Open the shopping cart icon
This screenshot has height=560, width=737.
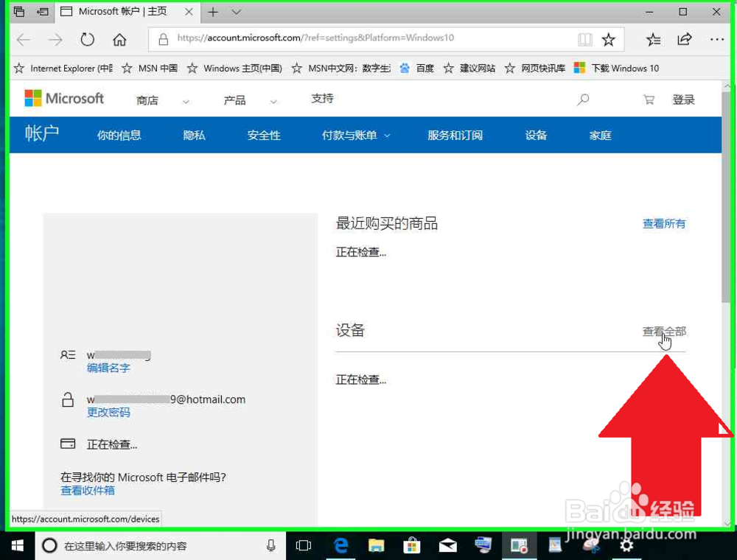click(649, 99)
